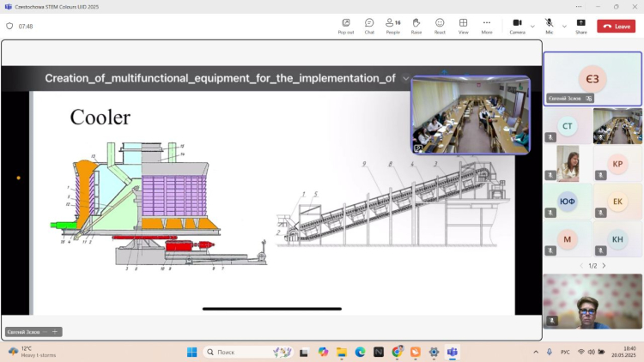The height and width of the screenshot is (362, 644).
Task: Expand the Mic options dropdown arrow
Action: pos(564,26)
